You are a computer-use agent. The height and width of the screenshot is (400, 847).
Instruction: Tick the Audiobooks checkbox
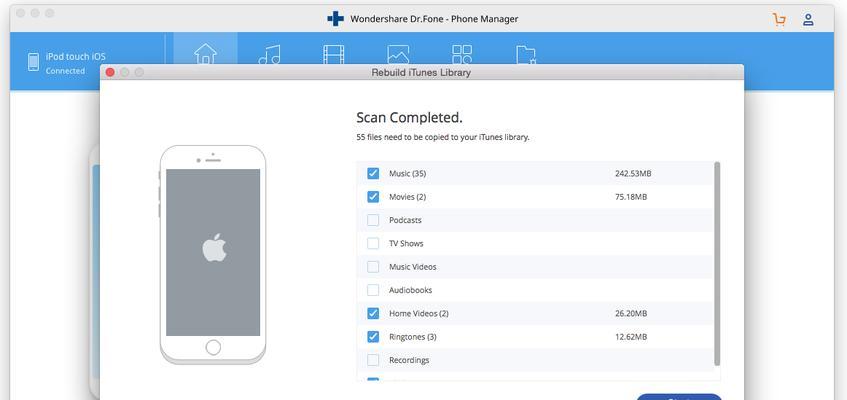click(x=373, y=290)
